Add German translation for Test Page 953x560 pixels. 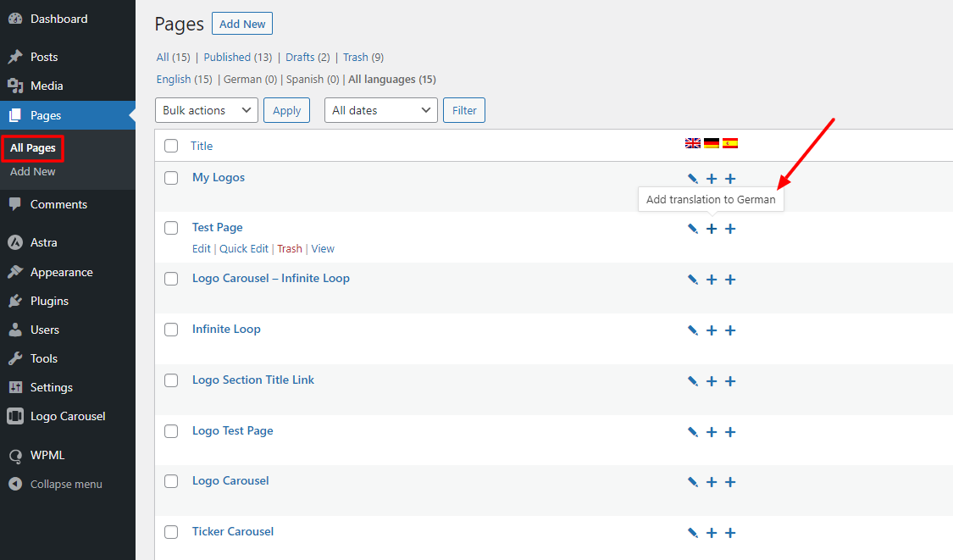[x=712, y=229]
